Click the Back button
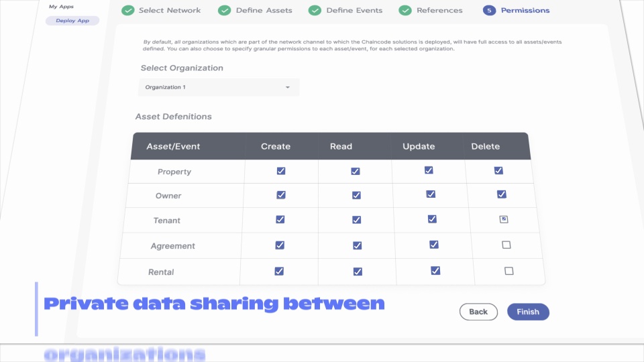 (478, 312)
